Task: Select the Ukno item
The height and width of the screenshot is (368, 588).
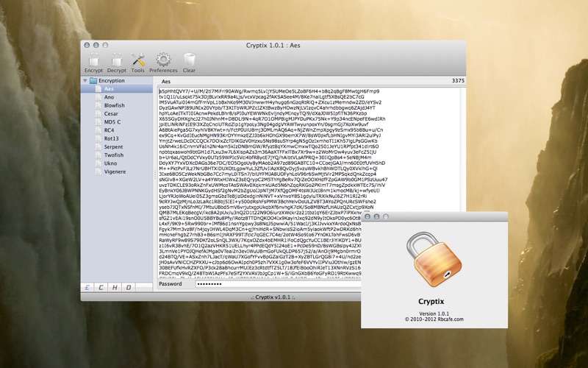Action: coord(117,163)
